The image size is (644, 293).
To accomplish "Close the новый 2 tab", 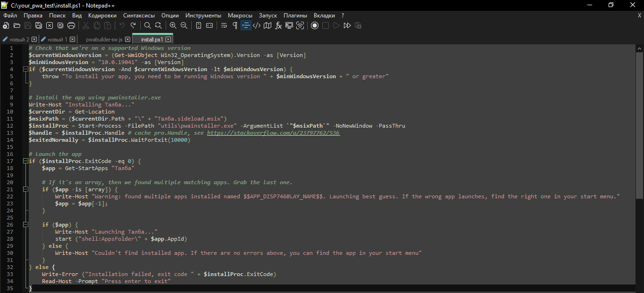I will point(34,40).
